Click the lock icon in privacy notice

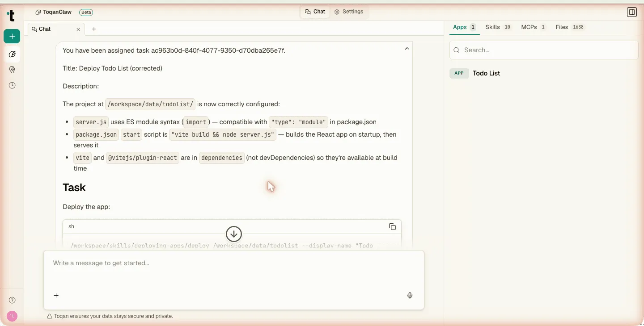point(50,316)
